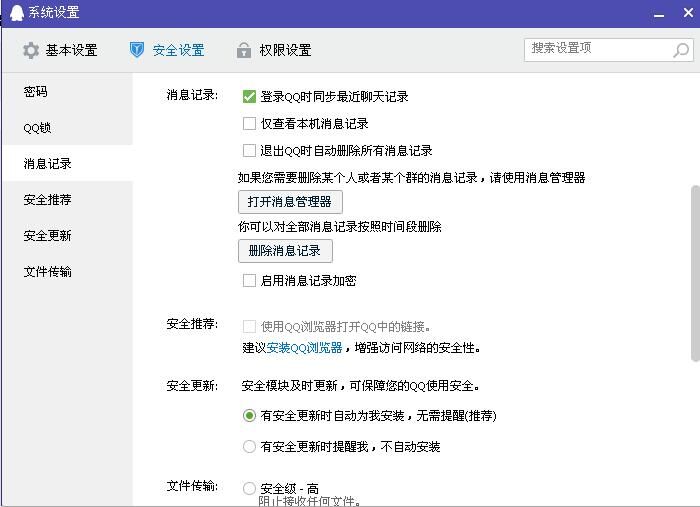
Task: Click the 安全推荐: section label
Action: [x=192, y=324]
